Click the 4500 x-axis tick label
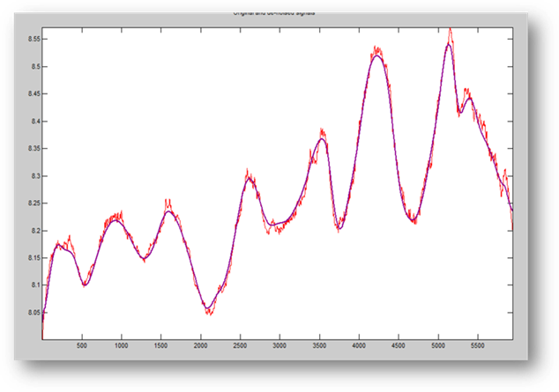This screenshot has height=392, width=559. click(x=399, y=345)
